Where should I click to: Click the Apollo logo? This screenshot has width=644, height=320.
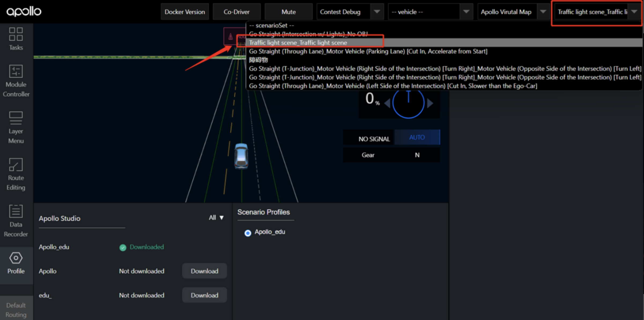pyautogui.click(x=24, y=12)
